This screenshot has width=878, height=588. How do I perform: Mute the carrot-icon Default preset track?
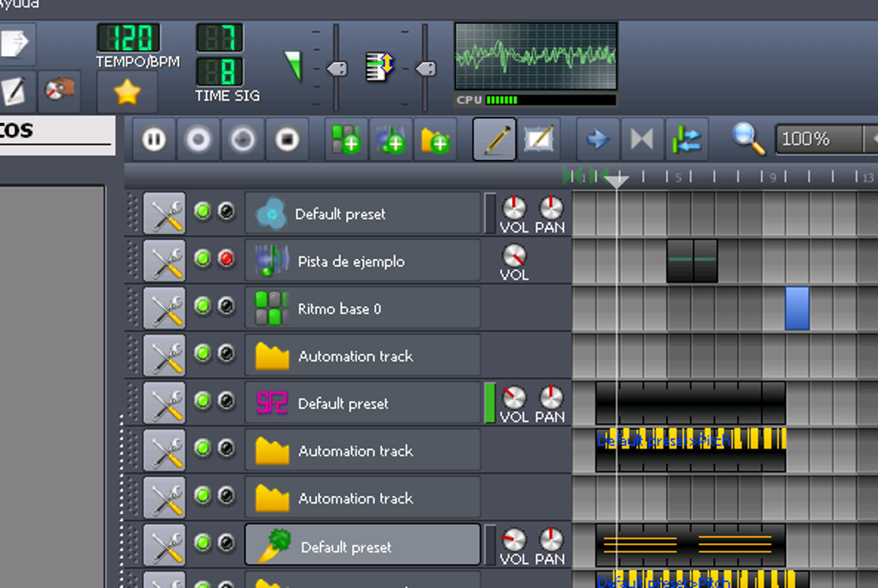point(202,542)
